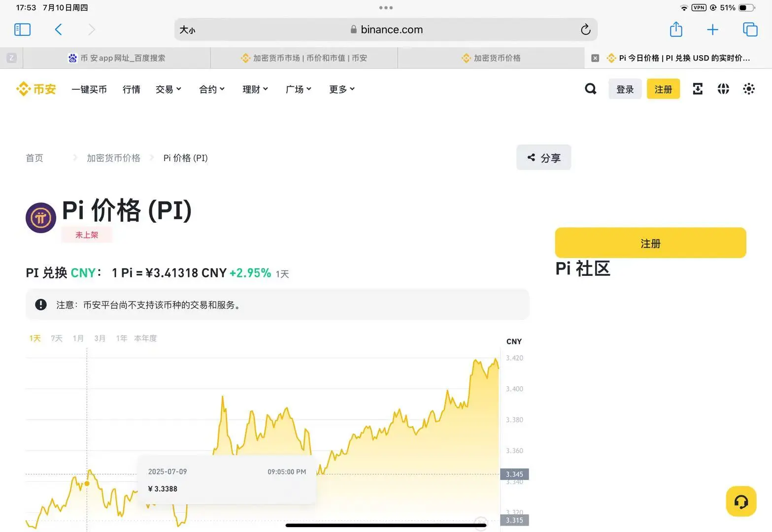Viewport: 772px width, 532px height.
Task: Tap the VPN status indicator
Action: pos(699,7)
